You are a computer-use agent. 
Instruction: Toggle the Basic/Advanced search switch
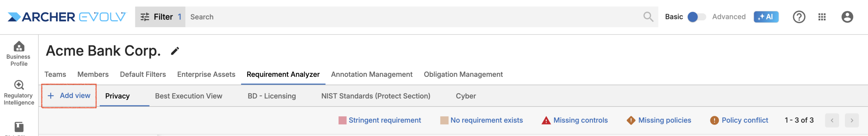point(696,17)
